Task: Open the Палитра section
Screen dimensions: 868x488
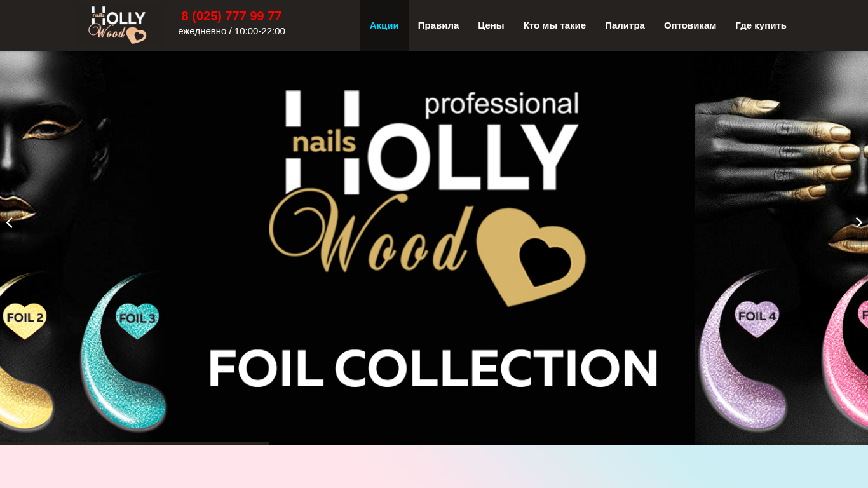Action: (x=625, y=25)
